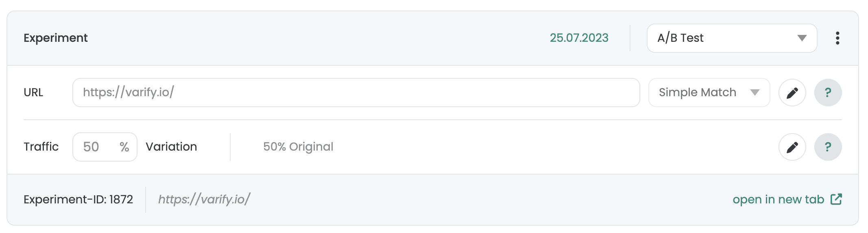Click the external link icon beside open in new tab
The height and width of the screenshot is (233, 868).
(836, 199)
